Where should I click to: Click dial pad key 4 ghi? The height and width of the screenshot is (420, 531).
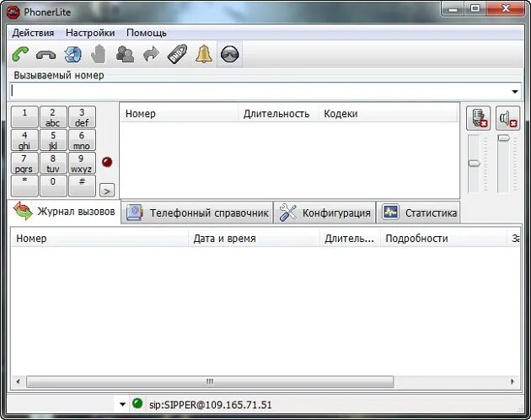24,140
